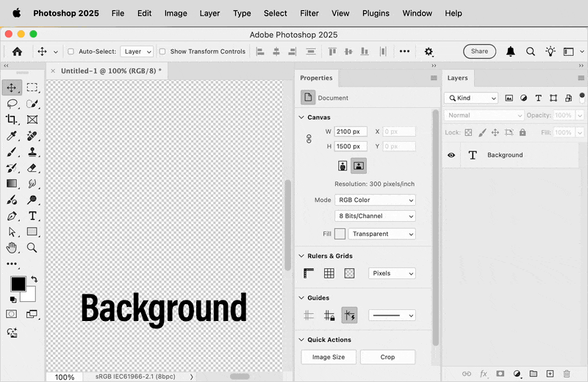Click the gear settings icon in options bar
Viewport: 588px width, 382px height.
click(429, 51)
